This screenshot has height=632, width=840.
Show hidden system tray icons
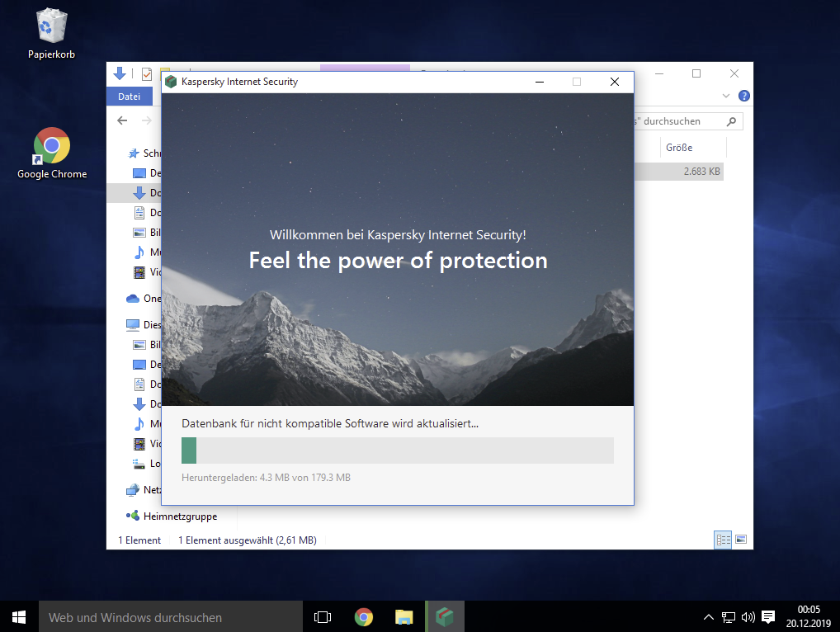coord(709,617)
